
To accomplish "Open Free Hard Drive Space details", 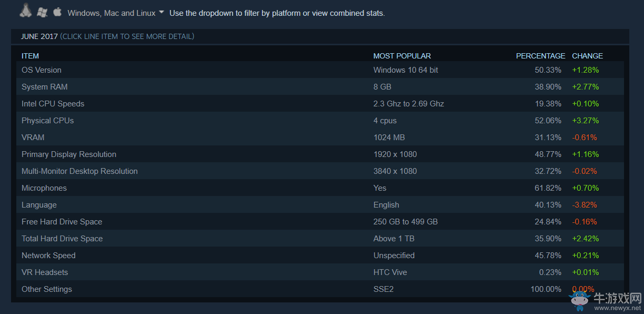I will pyautogui.click(x=320, y=221).
